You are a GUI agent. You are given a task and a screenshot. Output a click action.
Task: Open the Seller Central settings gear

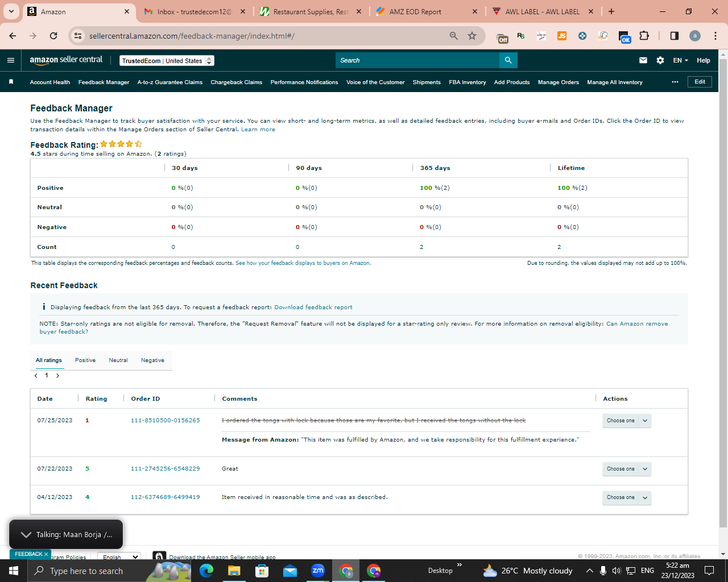tap(660, 60)
